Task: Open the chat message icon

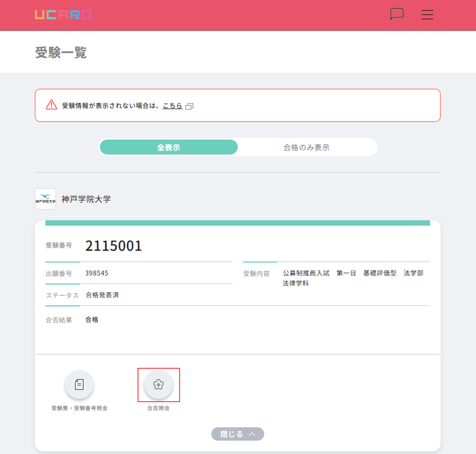Action: pos(397,14)
